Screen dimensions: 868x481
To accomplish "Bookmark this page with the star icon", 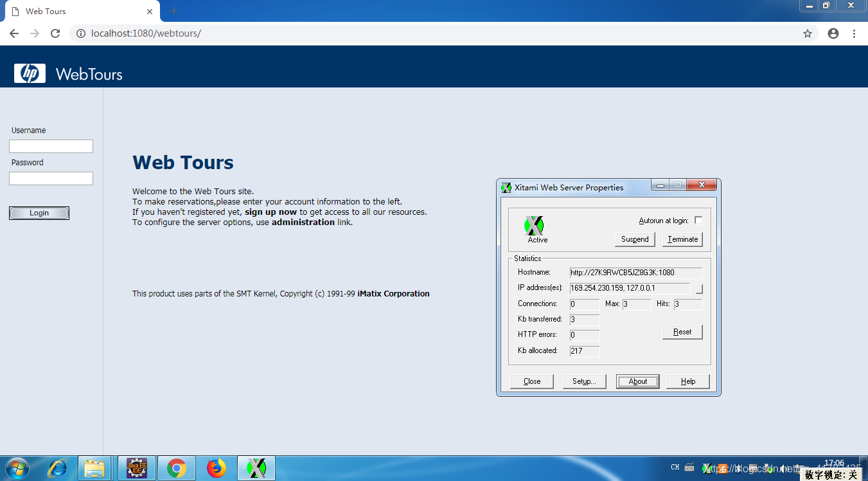I will point(808,33).
